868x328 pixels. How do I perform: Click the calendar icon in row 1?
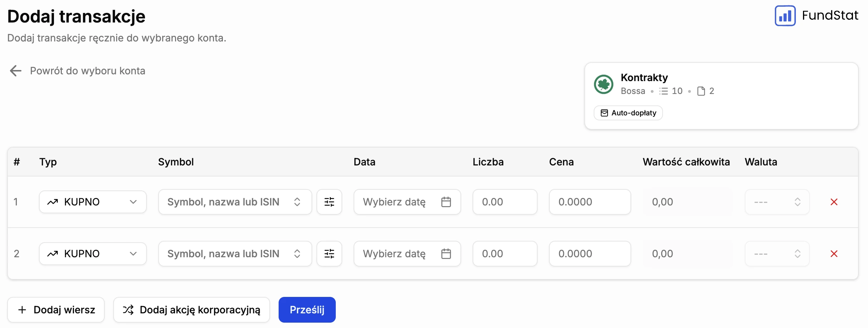point(446,202)
